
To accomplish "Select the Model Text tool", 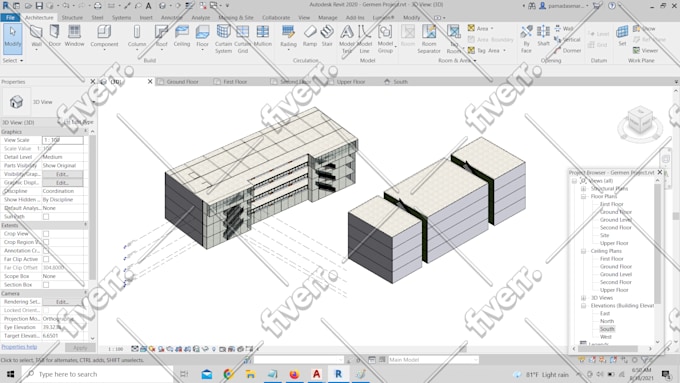I will (x=347, y=39).
